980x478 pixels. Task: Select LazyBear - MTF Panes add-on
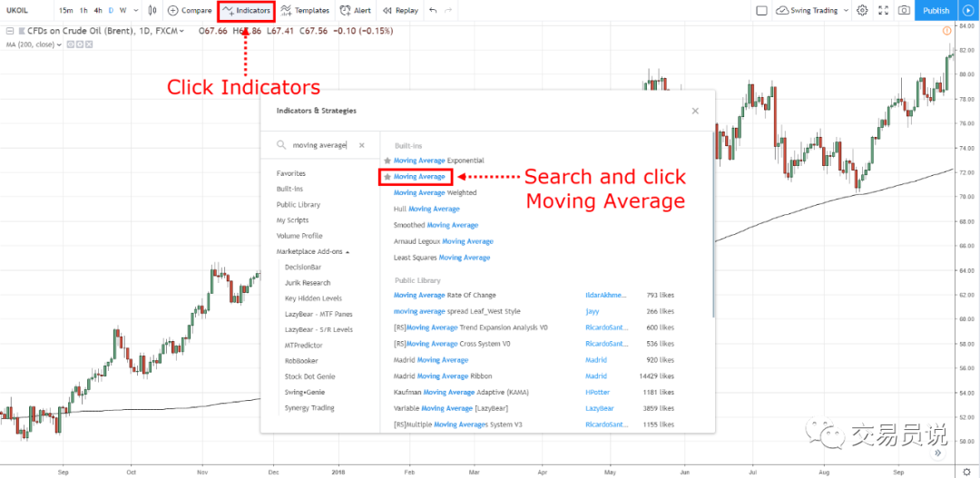click(317, 314)
